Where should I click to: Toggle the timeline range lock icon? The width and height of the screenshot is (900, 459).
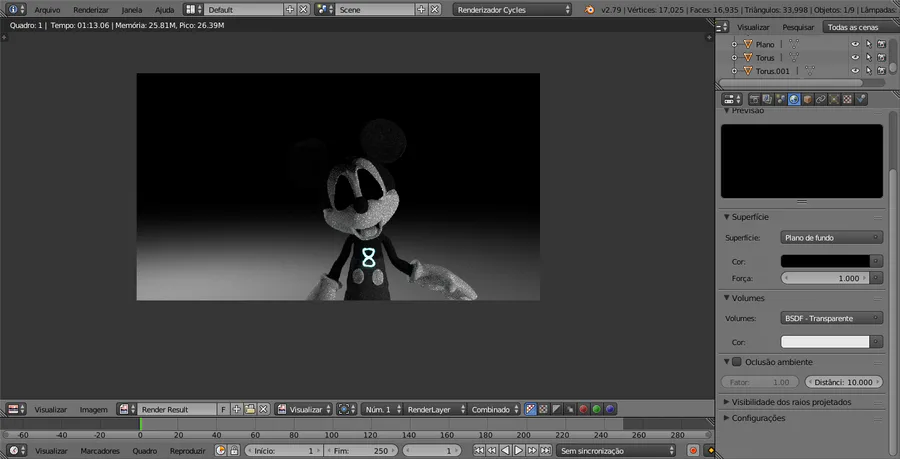coord(234,451)
